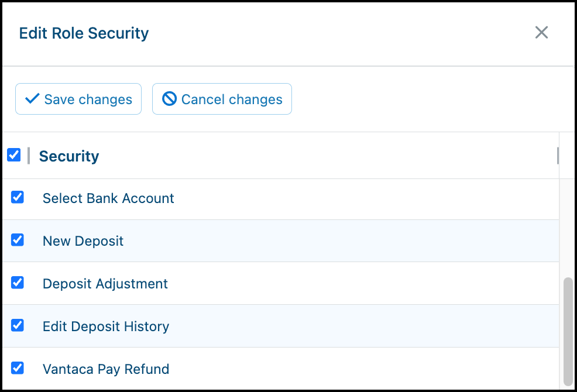Click the column divider right of Security header
This screenshot has height=392, width=577.
558,156
